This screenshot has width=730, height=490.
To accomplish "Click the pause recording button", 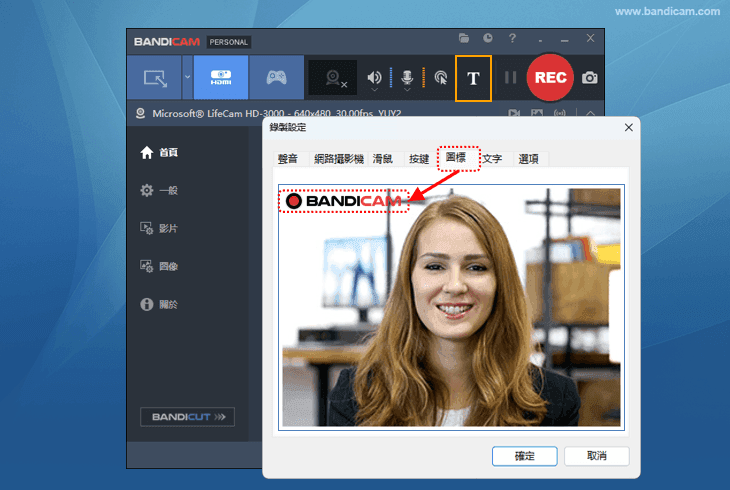I will 510,77.
